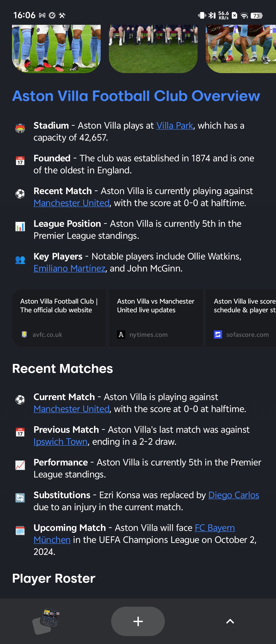Open the Villa Park link
The height and width of the screenshot is (644, 276).
[175, 126]
